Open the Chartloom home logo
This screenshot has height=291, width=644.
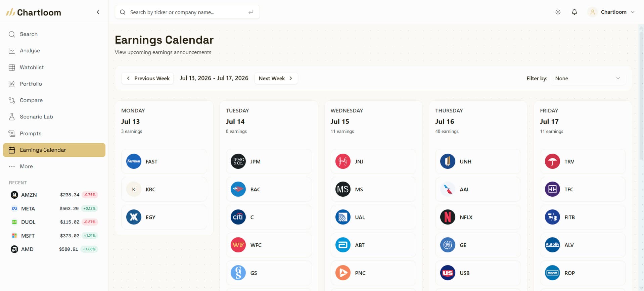pyautogui.click(x=34, y=12)
